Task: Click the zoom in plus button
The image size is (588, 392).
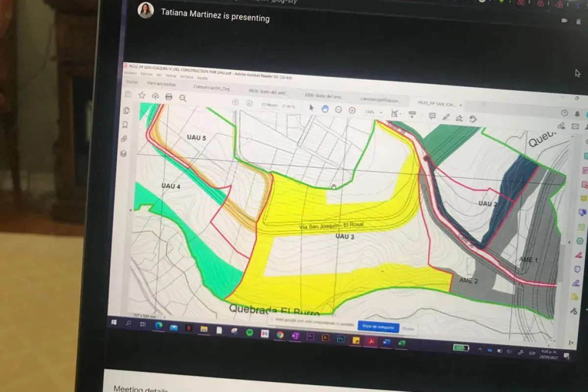Action: click(x=352, y=111)
